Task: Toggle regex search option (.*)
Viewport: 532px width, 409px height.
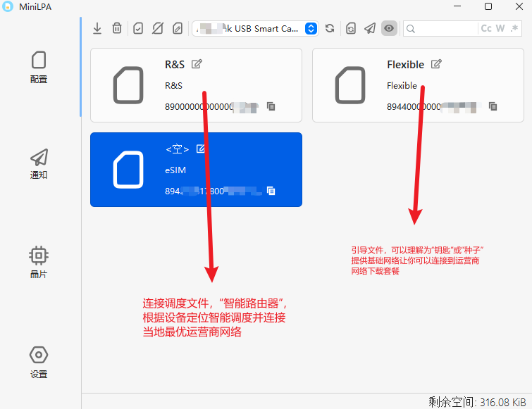Action: coord(514,28)
